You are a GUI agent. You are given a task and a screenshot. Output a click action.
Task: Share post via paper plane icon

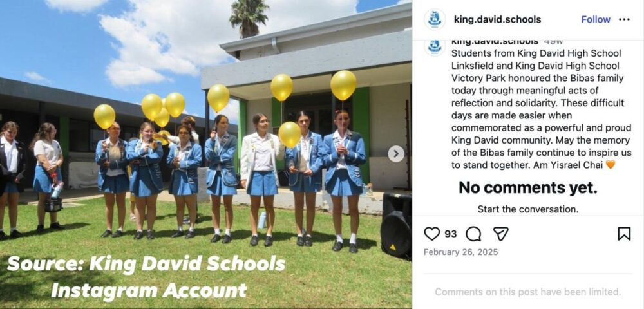coord(500,234)
